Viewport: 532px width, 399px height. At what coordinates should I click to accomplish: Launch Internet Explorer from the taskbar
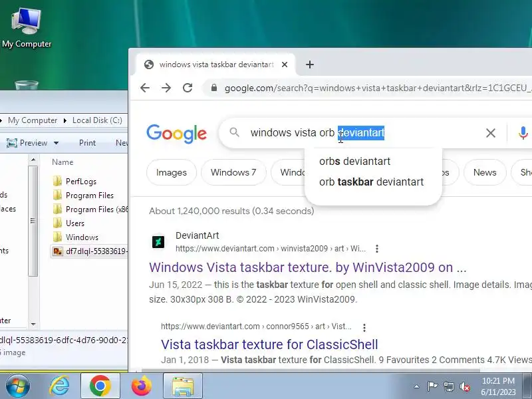[59, 386]
